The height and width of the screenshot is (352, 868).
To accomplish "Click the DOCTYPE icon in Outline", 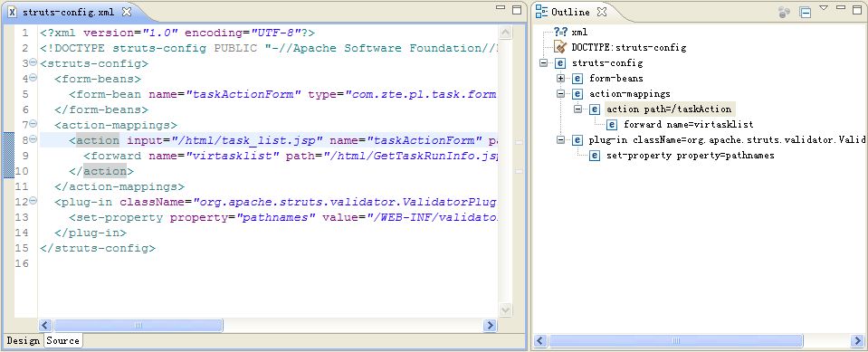I will (x=560, y=48).
